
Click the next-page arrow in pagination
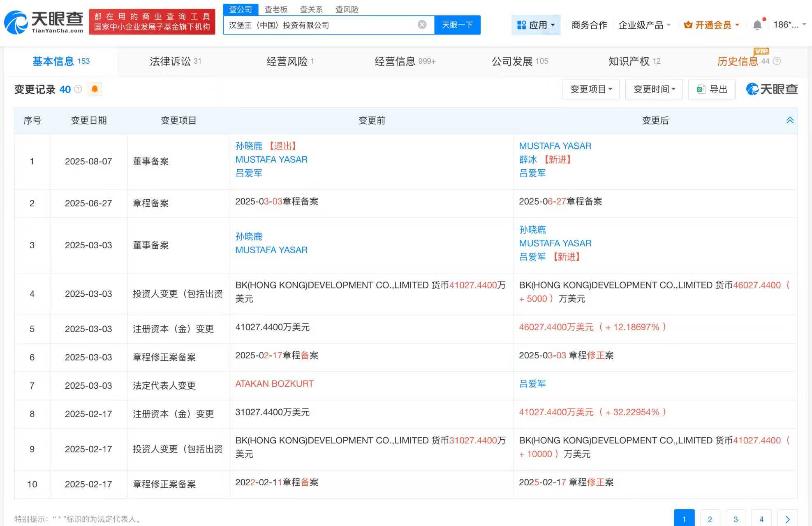788,519
